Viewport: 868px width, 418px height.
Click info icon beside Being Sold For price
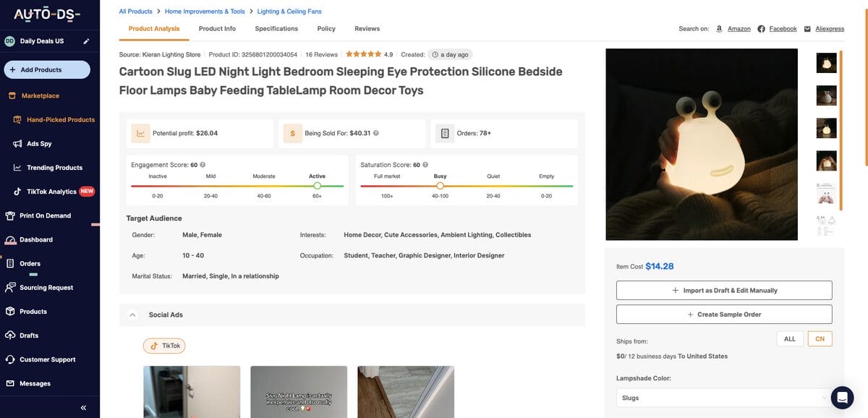(376, 133)
